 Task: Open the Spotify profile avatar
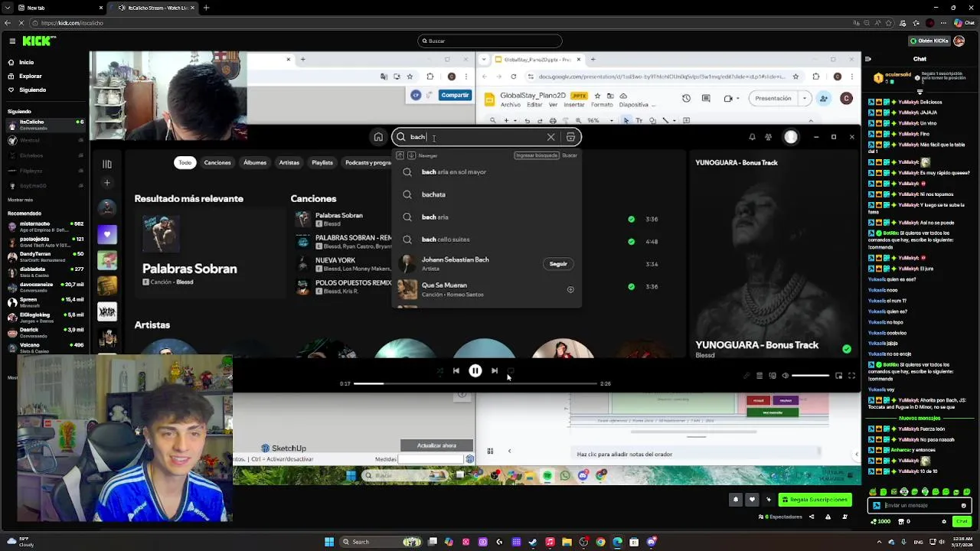point(791,137)
